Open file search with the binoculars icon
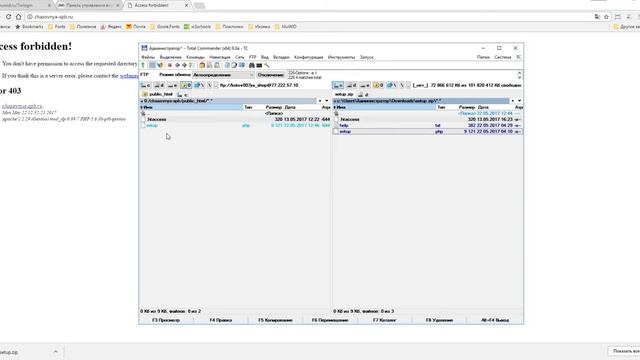The height and width of the screenshot is (360, 640). 251,65
